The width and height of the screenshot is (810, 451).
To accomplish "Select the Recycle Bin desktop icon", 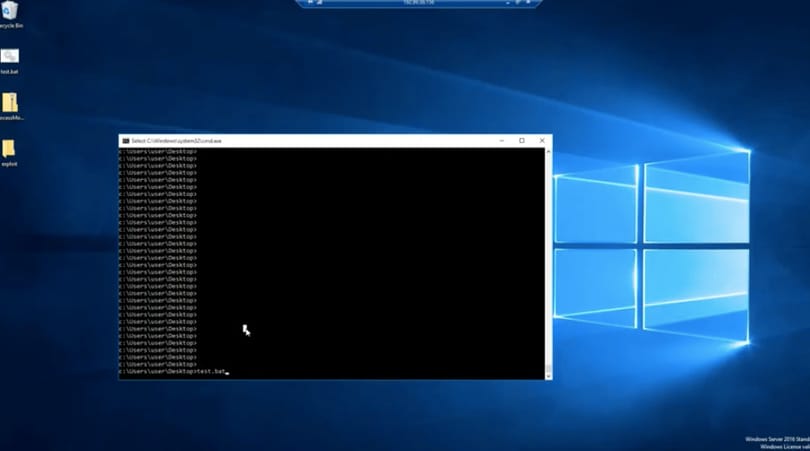I will [x=10, y=14].
